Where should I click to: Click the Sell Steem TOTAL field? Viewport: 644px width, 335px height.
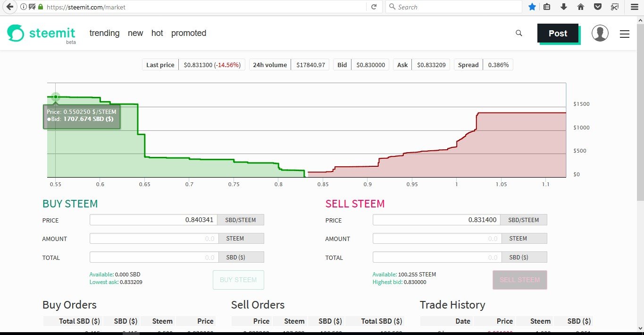(x=437, y=258)
